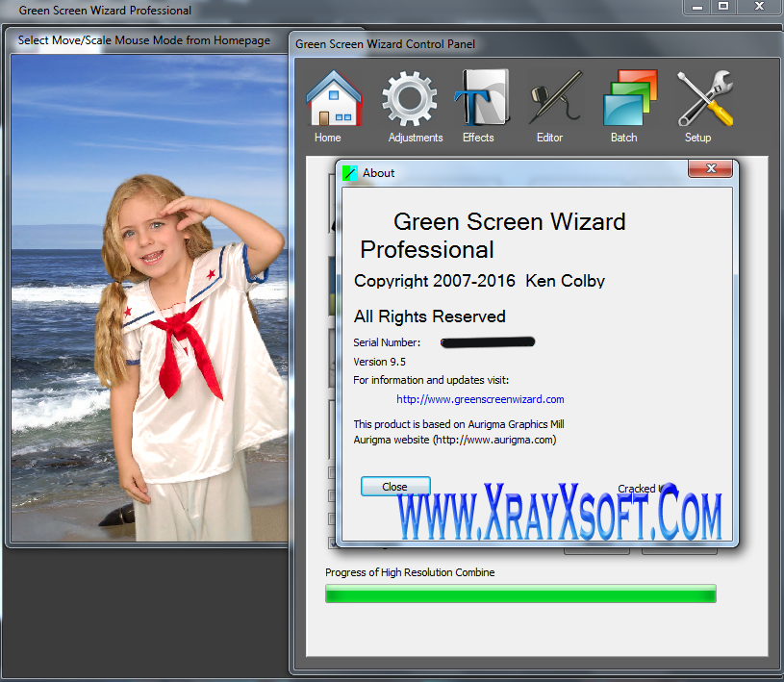Open the Setup tools icon
Screen dimensions: 784x682
pos(705,98)
